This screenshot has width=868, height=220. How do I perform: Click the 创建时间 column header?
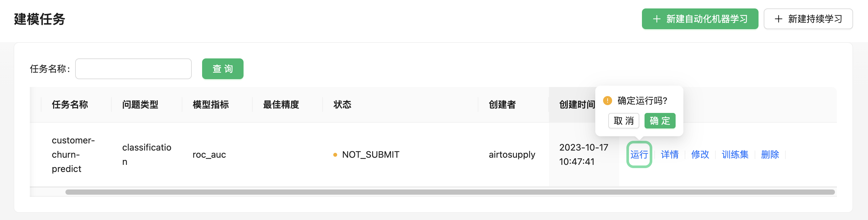point(577,104)
